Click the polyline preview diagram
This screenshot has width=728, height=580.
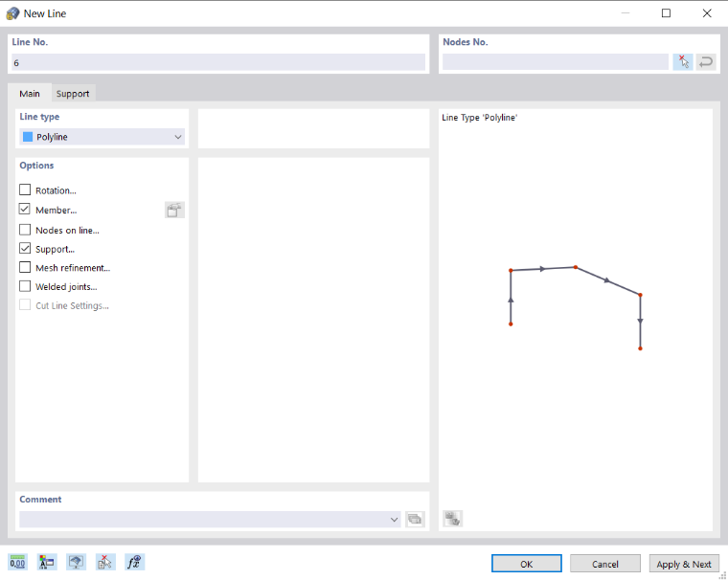[x=576, y=307]
